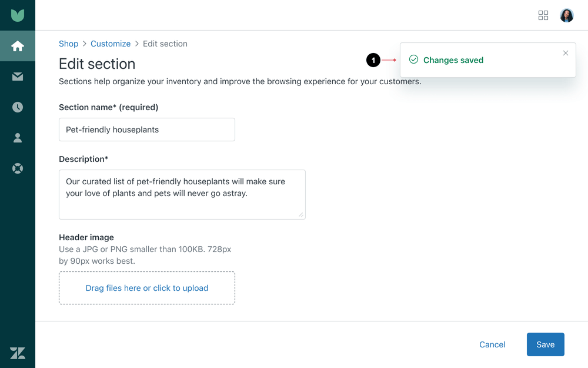Image resolution: width=588 pixels, height=368 pixels.
Task: Select the Home icon in the sidebar
Action: (18, 46)
